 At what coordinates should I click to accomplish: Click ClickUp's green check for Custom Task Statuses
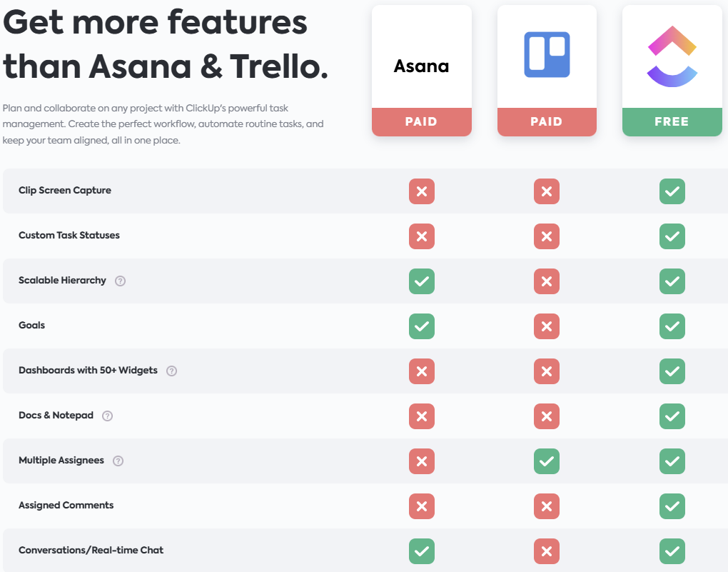pyautogui.click(x=672, y=236)
